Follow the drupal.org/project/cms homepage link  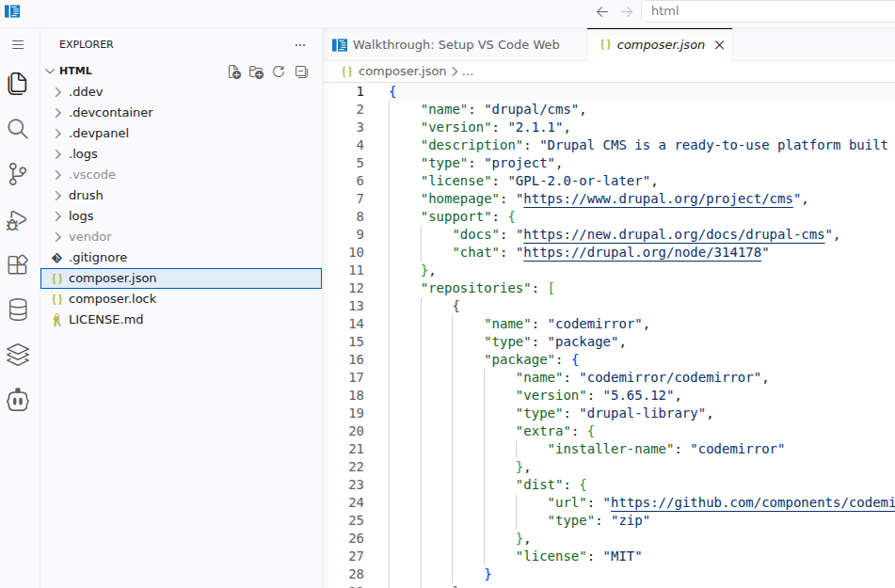(x=658, y=199)
